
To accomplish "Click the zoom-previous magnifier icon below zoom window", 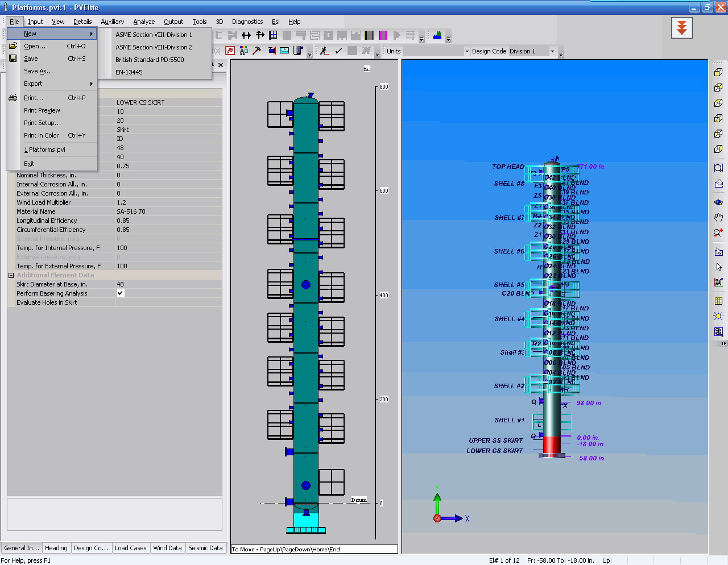I will click(718, 184).
